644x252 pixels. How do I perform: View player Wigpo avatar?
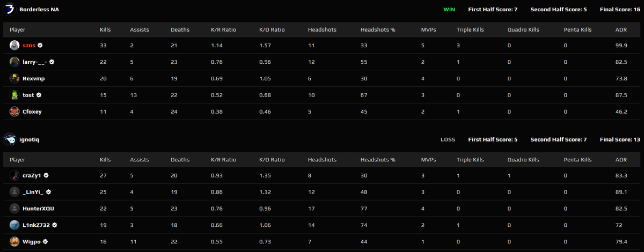14,241
